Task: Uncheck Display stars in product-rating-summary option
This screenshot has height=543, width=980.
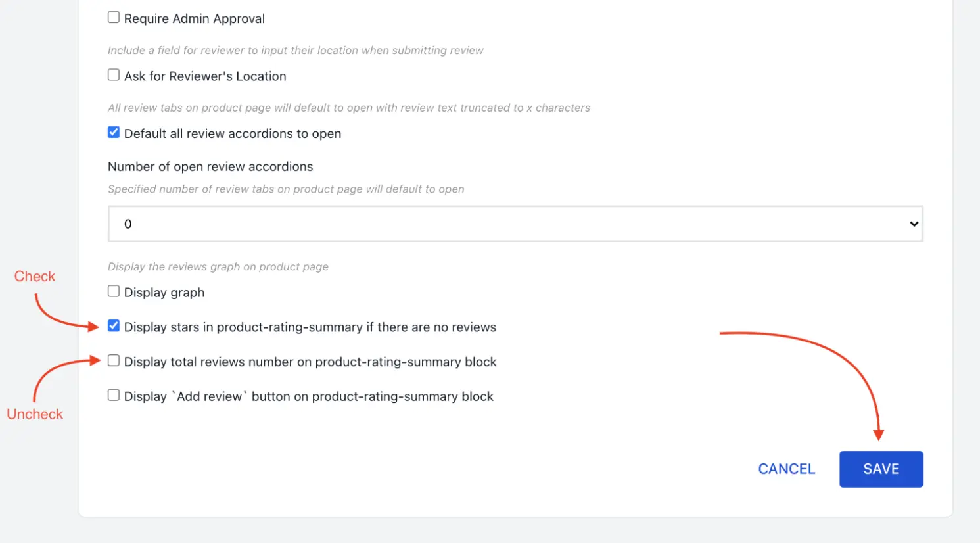Action: click(x=113, y=325)
